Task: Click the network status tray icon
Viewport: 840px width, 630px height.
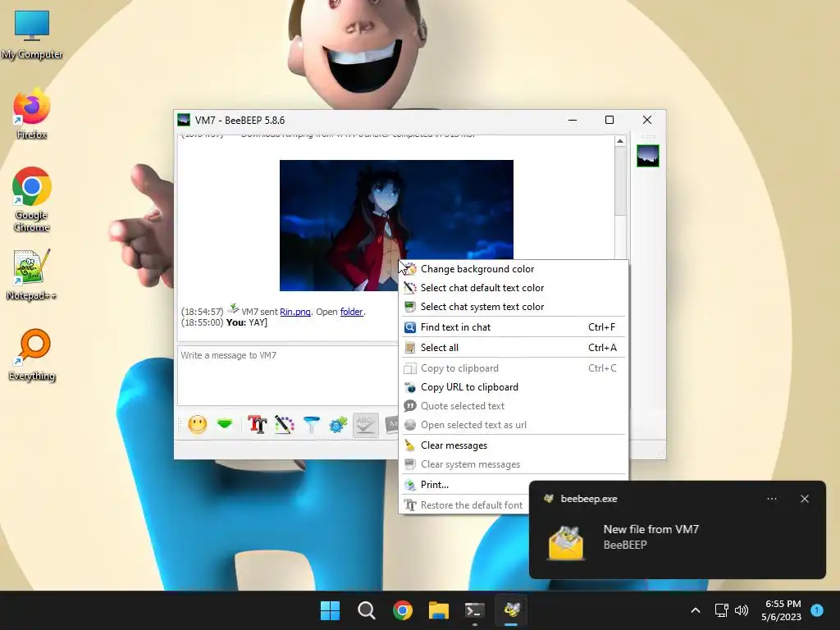Action: (x=722, y=610)
